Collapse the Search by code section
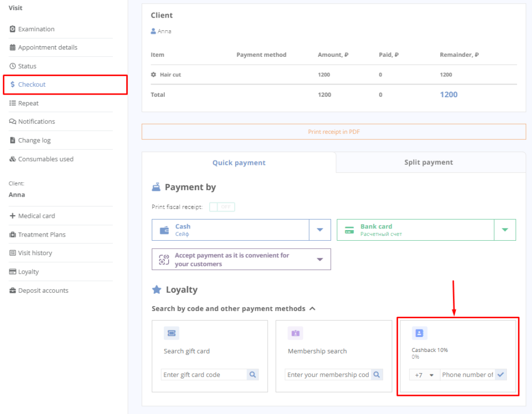Viewport: 532px width, 414px height. pos(312,308)
